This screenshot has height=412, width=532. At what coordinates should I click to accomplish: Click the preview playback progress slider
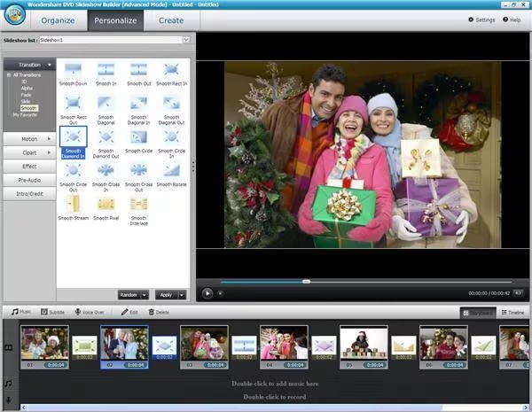365,282
